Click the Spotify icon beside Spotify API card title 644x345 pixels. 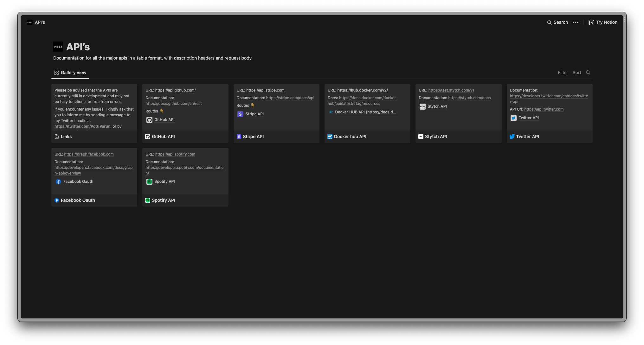[x=148, y=200]
